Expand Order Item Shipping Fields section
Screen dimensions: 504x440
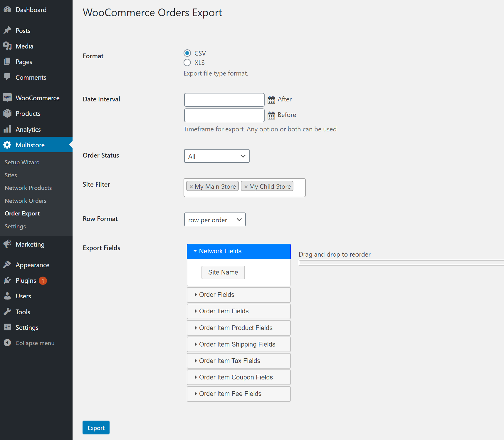(x=239, y=344)
